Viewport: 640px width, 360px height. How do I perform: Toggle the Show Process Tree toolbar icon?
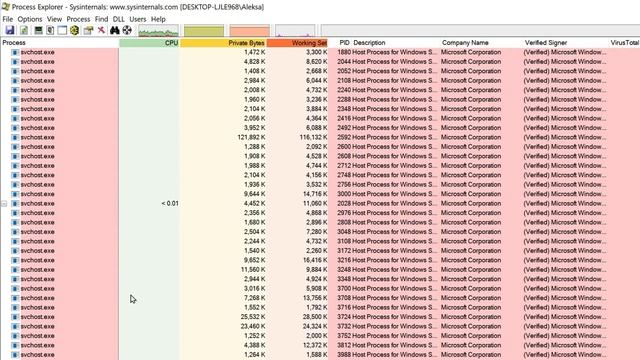click(x=50, y=30)
